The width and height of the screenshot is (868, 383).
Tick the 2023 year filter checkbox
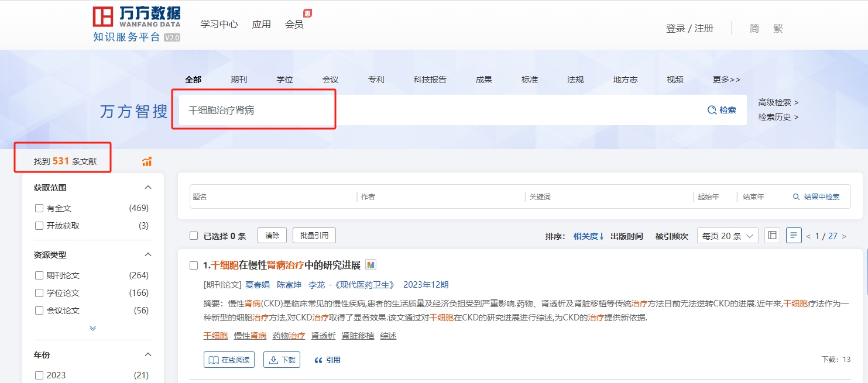pyautogui.click(x=39, y=375)
